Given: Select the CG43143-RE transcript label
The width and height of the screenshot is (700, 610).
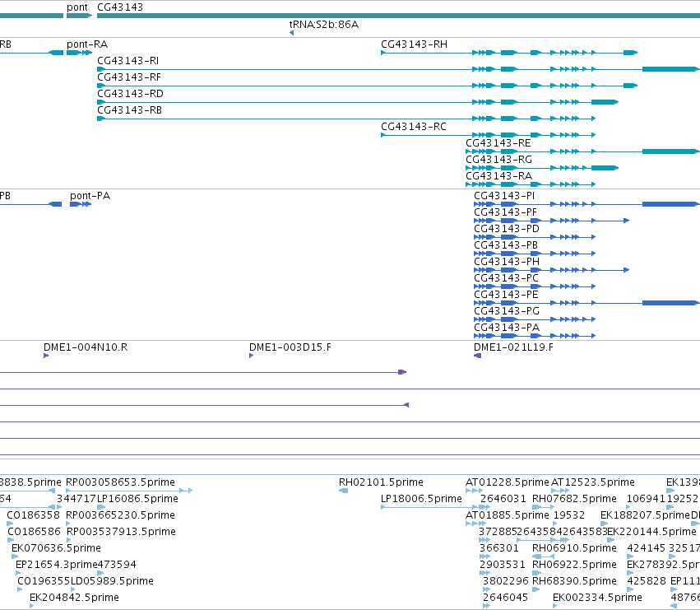Looking at the screenshot, I should pos(498,143).
